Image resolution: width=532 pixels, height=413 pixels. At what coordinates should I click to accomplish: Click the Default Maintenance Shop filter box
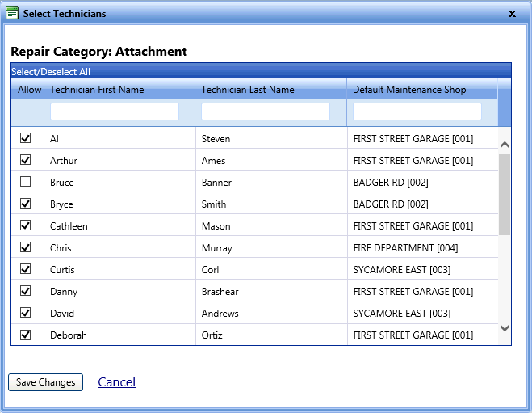(x=417, y=112)
